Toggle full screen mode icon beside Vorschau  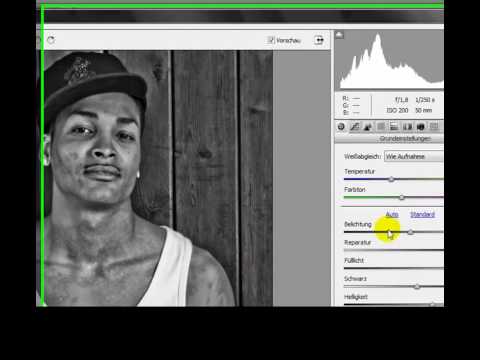pos(319,40)
